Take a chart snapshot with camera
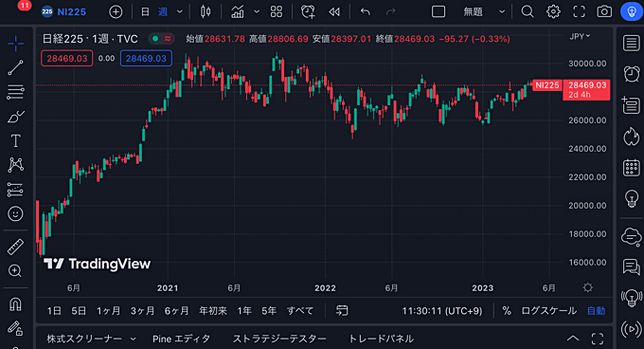The height and width of the screenshot is (349, 644). pyautogui.click(x=604, y=12)
